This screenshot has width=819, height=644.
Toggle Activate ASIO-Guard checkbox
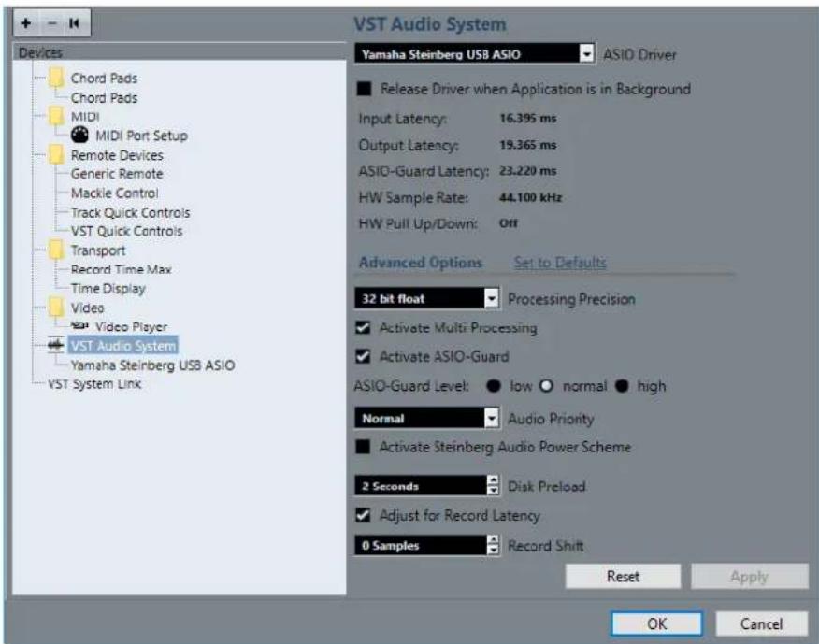coord(363,357)
